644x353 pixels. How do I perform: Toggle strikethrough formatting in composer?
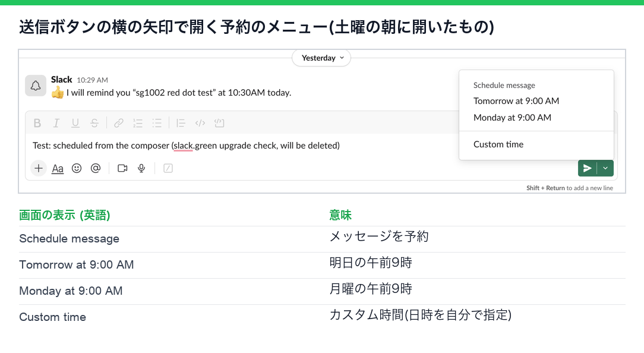(94, 123)
